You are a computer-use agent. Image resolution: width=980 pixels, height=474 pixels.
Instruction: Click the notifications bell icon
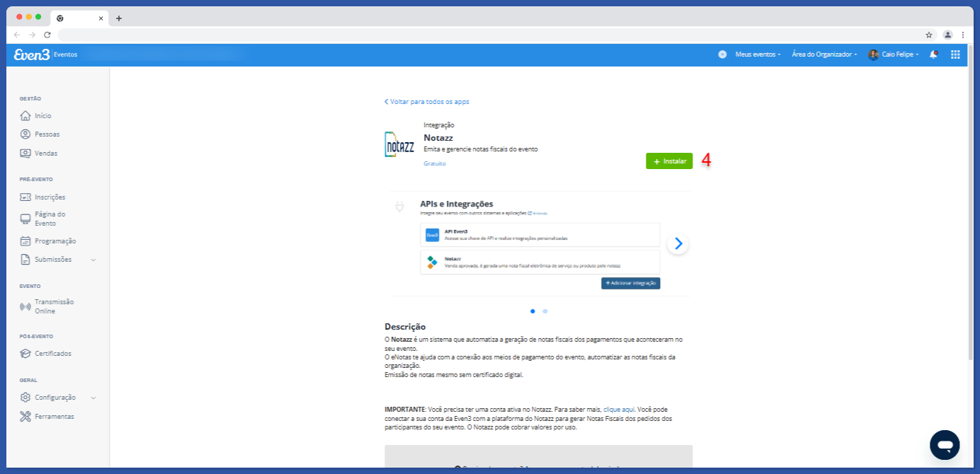[933, 54]
